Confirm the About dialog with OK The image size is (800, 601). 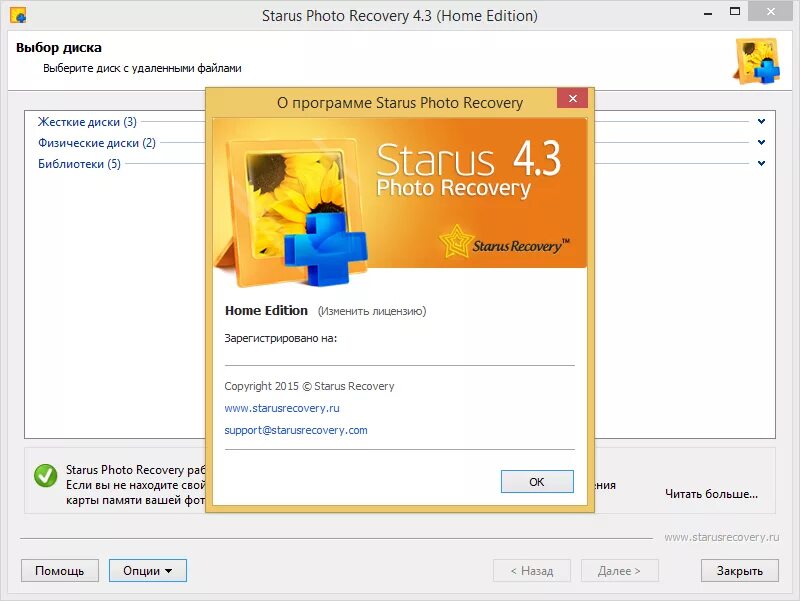[x=537, y=482]
